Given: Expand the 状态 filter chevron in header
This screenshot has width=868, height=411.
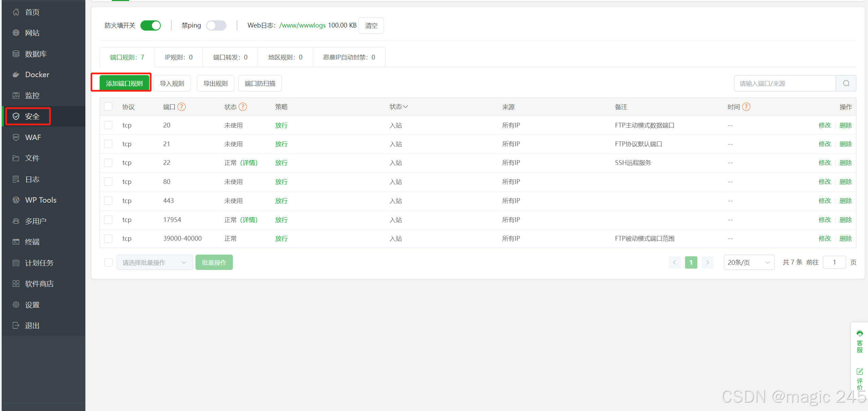Looking at the screenshot, I should tap(405, 107).
